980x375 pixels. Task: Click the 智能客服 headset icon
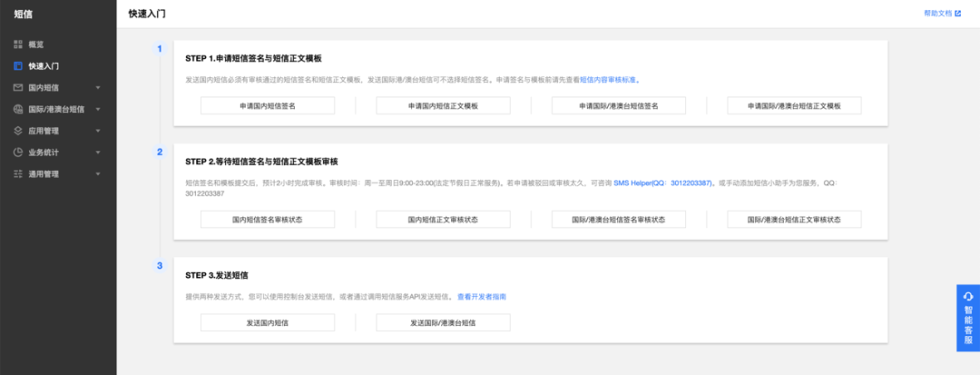coord(968,296)
